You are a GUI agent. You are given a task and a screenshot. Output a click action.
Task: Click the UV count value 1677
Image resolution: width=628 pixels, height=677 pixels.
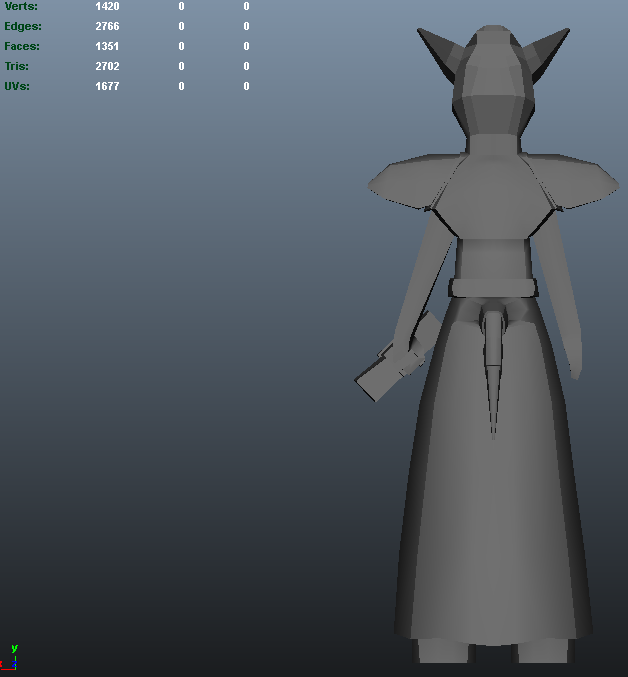pyautogui.click(x=107, y=86)
